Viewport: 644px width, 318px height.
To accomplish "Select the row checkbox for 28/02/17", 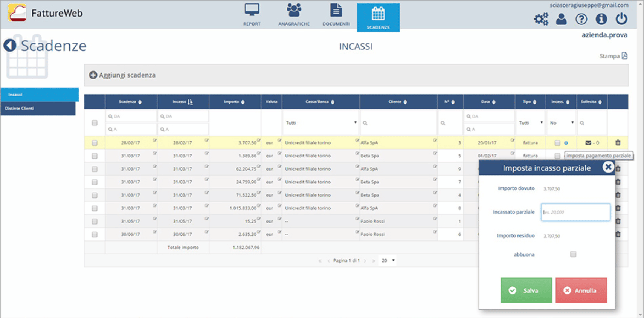I will [x=95, y=143].
